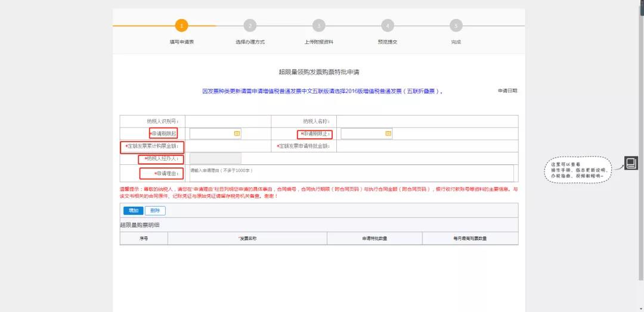Open calendar picker for 申请期限止

click(388, 134)
